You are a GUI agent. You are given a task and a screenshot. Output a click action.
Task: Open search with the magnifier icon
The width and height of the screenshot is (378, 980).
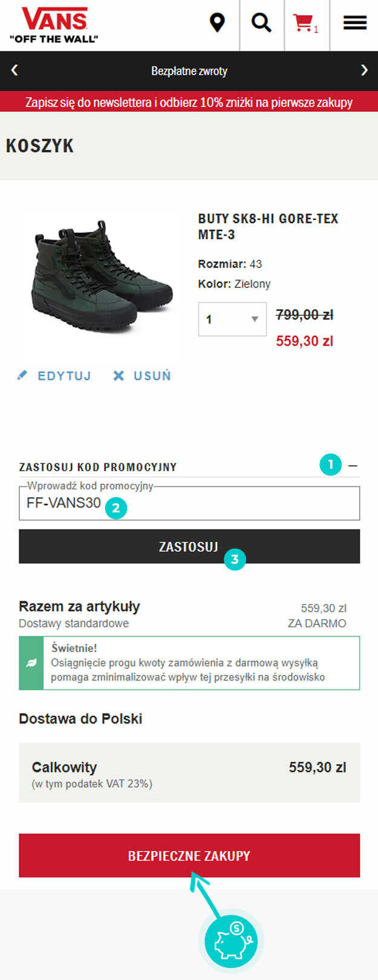point(261,23)
